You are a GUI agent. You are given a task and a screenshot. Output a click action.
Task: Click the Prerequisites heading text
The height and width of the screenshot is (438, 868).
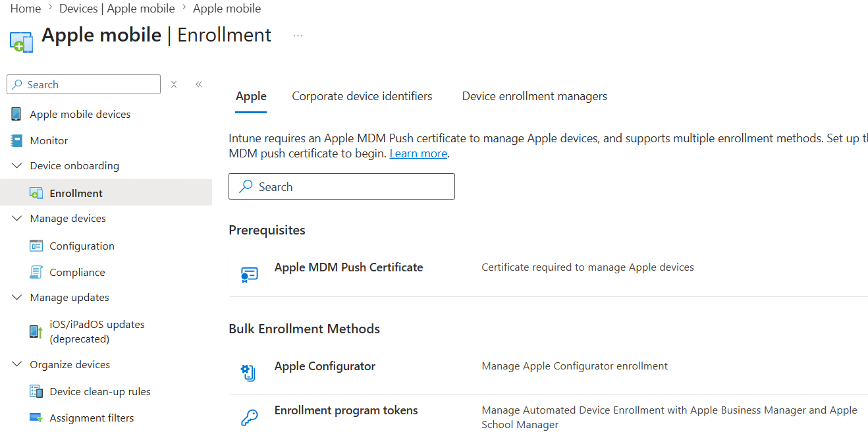point(267,230)
